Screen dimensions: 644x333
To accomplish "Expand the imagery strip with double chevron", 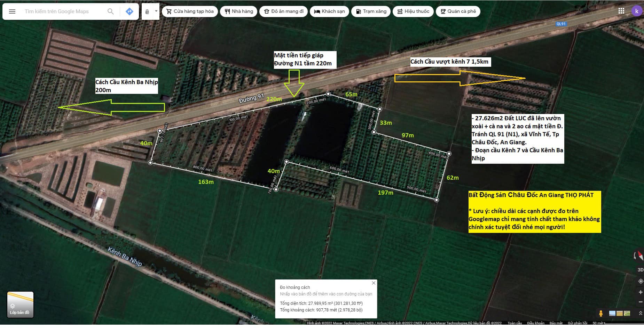I will coord(640,313).
